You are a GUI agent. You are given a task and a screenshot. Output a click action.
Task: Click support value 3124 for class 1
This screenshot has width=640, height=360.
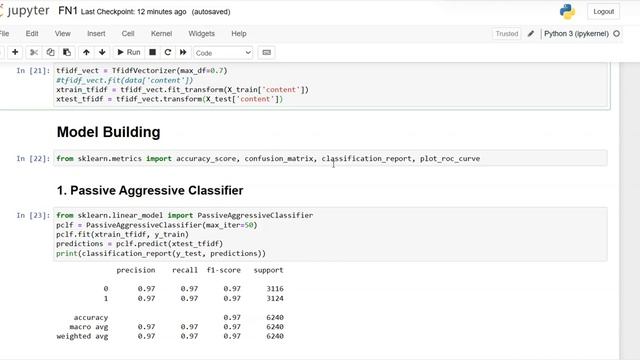click(x=275, y=298)
